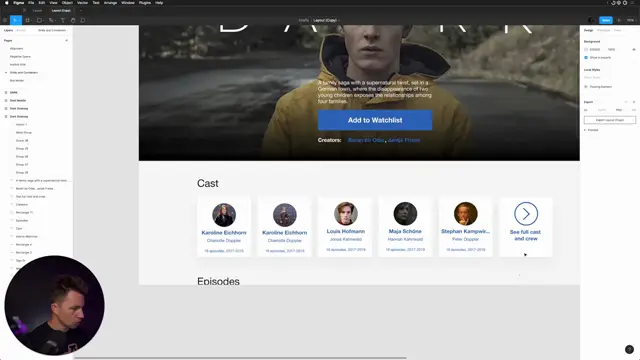Open the zoom level dropdown
Screen dimensions: 640x360
coord(631,20)
